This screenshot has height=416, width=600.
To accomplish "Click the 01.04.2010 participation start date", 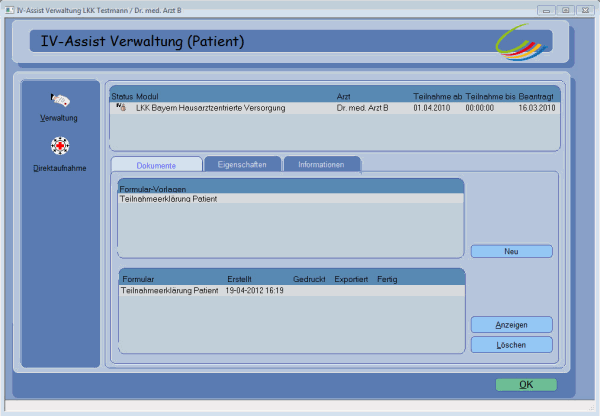I will 432,108.
